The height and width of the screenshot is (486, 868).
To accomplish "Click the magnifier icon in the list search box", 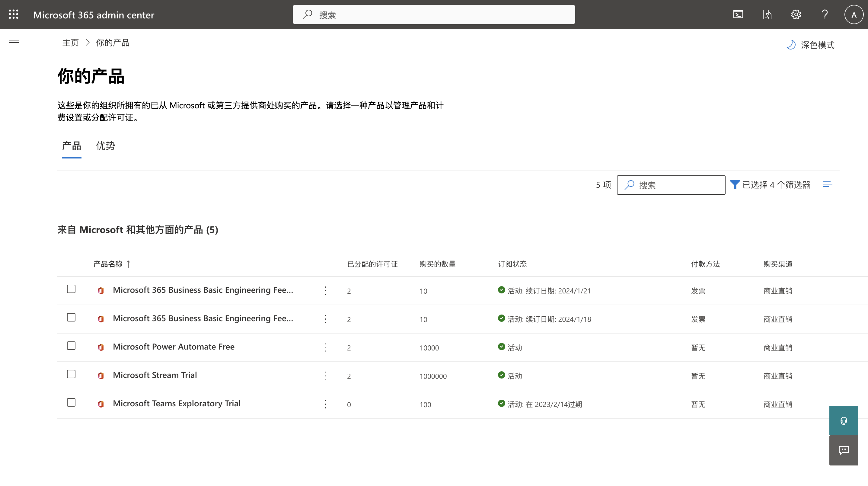I will pos(630,185).
